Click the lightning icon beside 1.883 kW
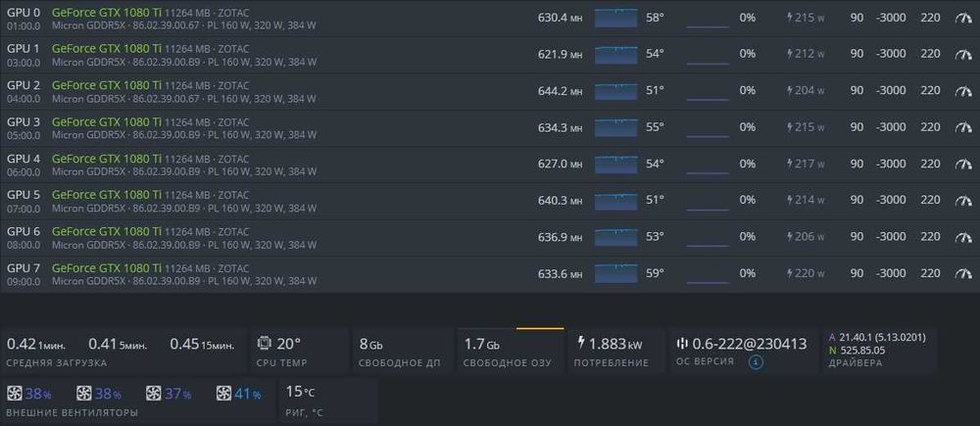The image size is (980, 426). pos(581,343)
